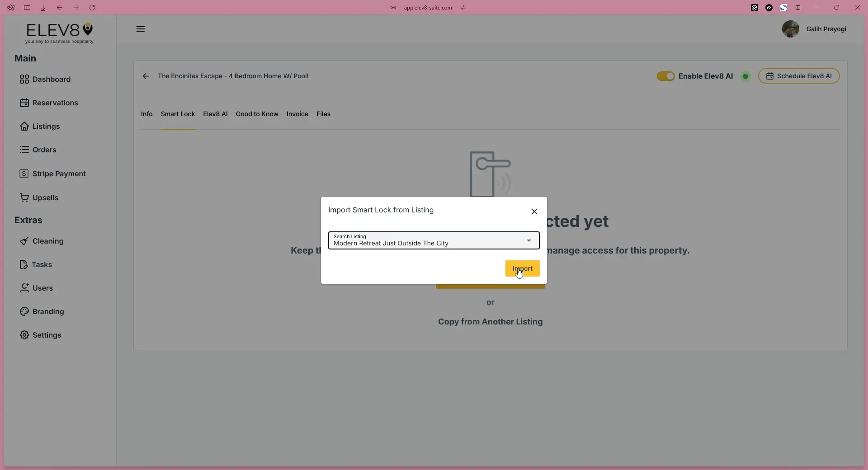The width and height of the screenshot is (868, 470).
Task: Click the Cleaning broom icon
Action: coord(25,241)
